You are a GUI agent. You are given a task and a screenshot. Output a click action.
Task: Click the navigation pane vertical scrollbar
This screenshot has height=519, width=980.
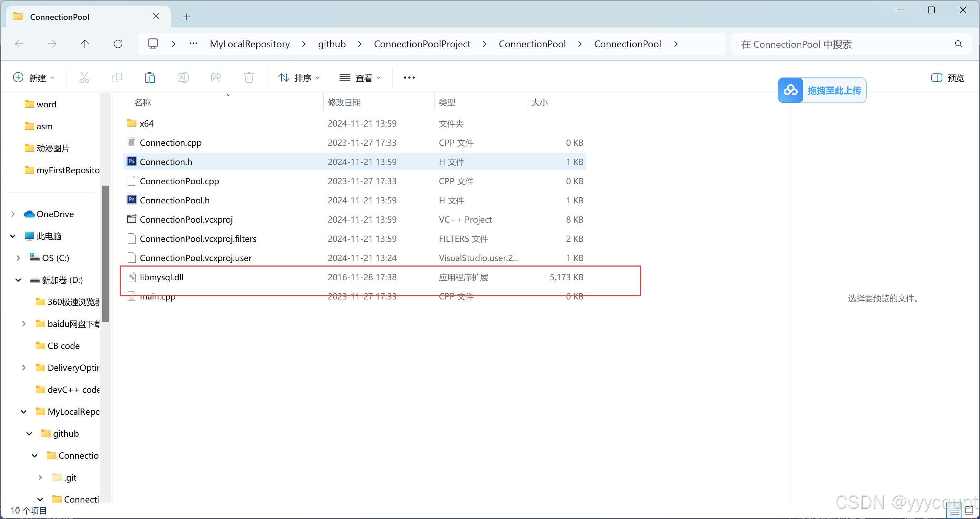[105, 253]
